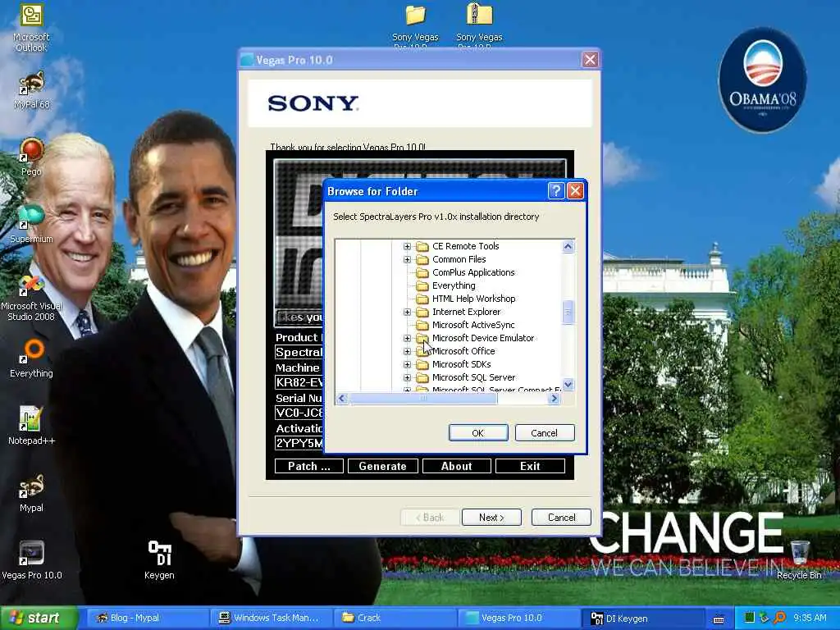Click horizontal scroll right arrow in folder tree
840x630 pixels.
(x=555, y=399)
